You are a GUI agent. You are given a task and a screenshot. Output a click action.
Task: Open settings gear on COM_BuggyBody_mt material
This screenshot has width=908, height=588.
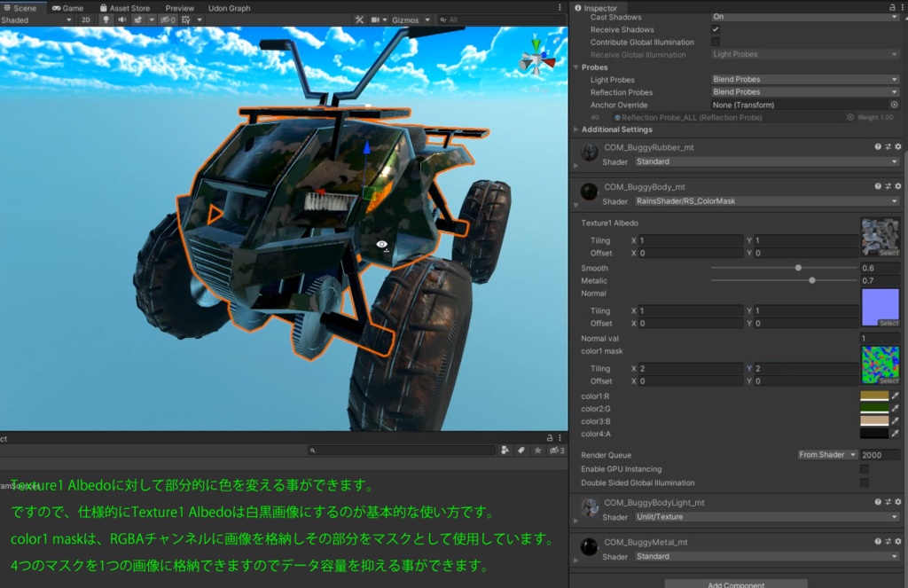(x=898, y=187)
